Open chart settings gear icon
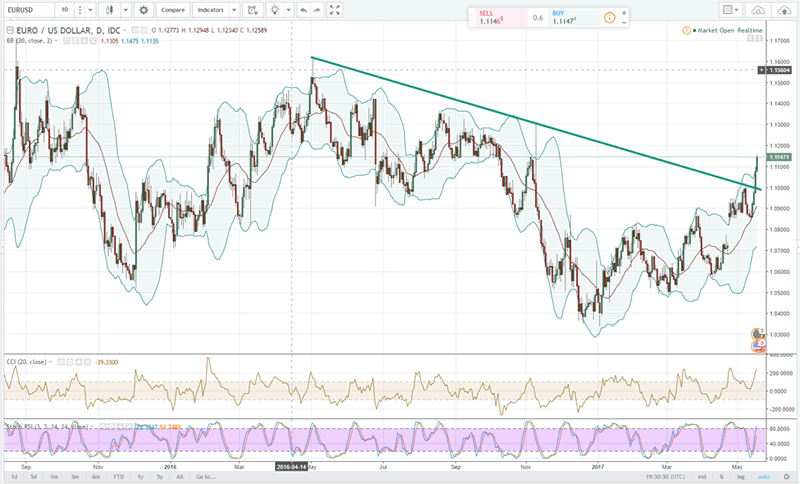 (143, 11)
